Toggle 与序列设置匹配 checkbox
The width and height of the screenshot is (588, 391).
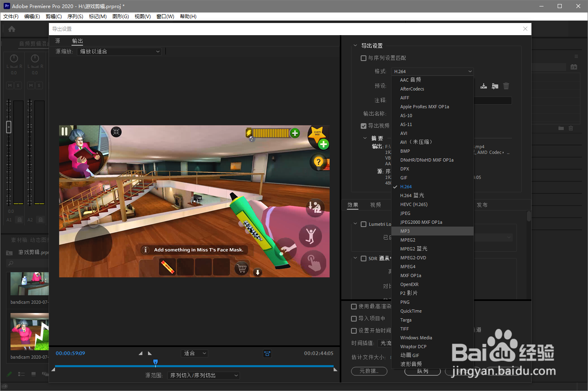[x=364, y=58]
